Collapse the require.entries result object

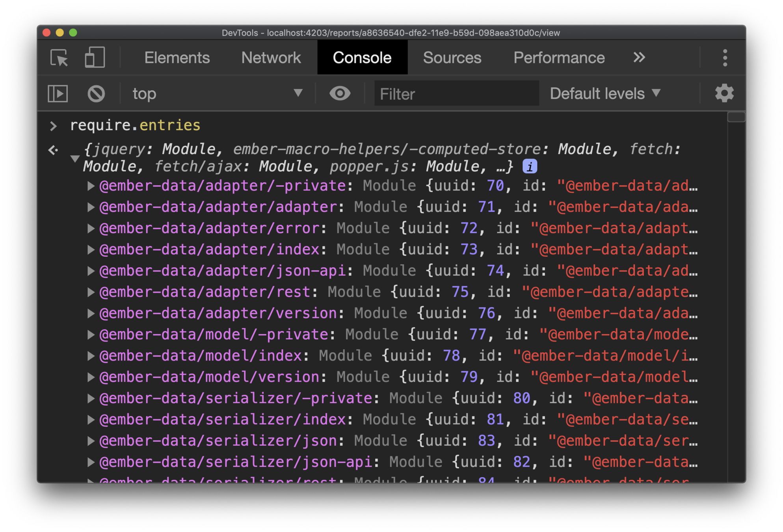coord(75,158)
